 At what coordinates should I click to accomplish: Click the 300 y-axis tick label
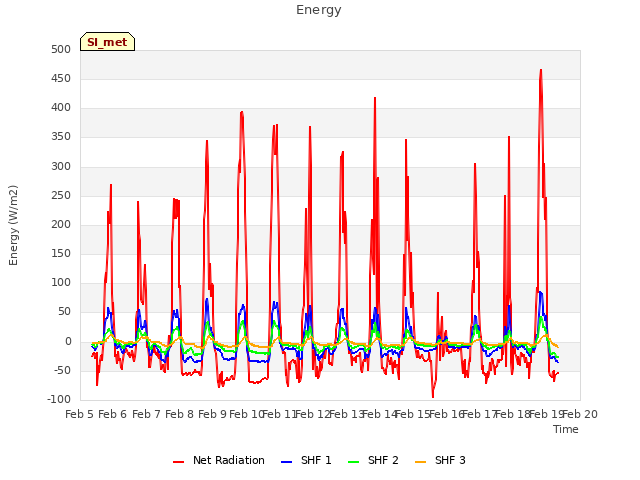point(61,167)
